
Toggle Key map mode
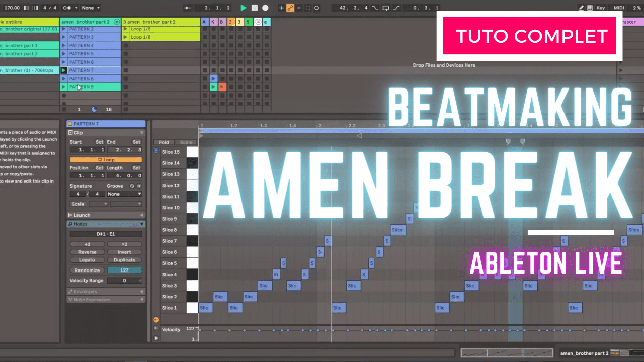[x=601, y=8]
